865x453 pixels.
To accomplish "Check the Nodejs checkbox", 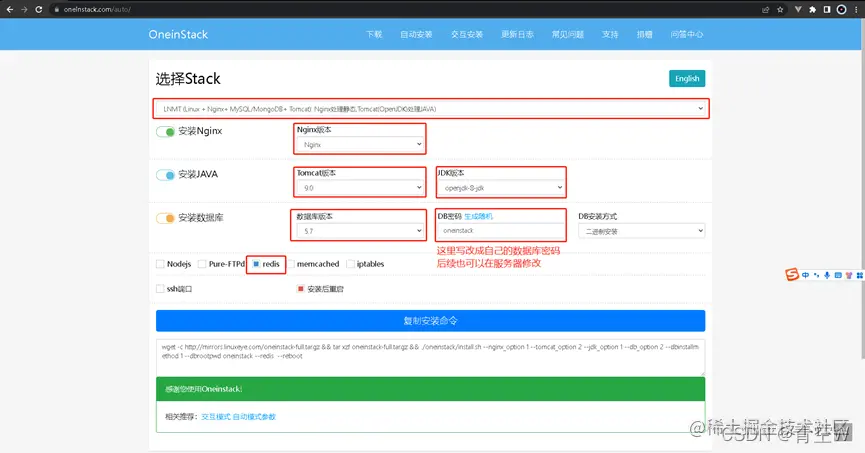I will (x=160, y=264).
